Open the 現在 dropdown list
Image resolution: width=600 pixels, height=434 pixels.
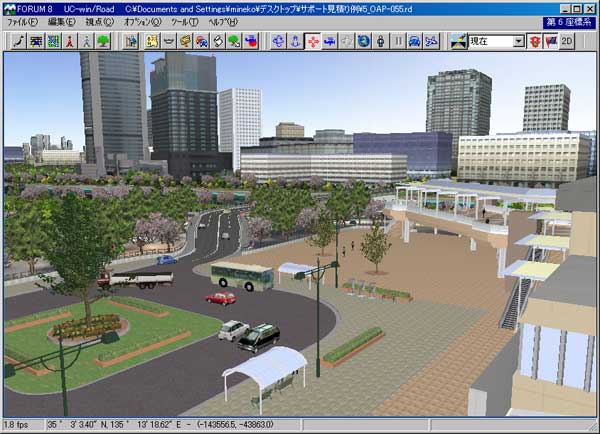[x=518, y=41]
